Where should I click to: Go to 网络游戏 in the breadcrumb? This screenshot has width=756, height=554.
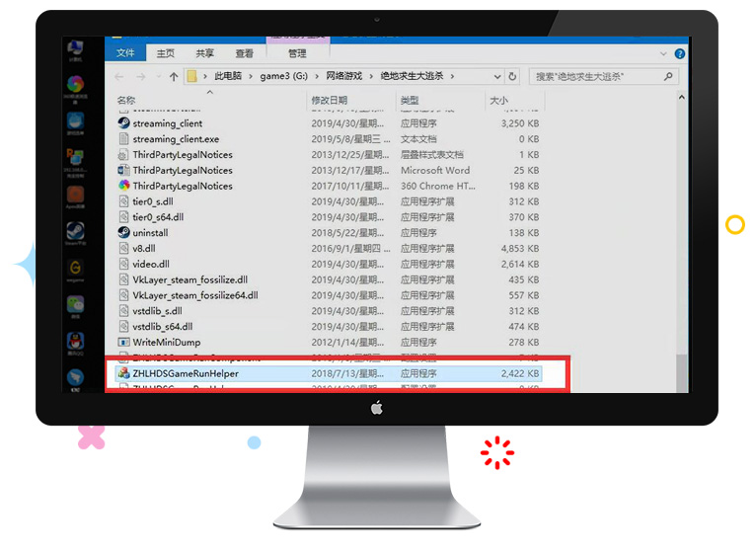(x=343, y=76)
